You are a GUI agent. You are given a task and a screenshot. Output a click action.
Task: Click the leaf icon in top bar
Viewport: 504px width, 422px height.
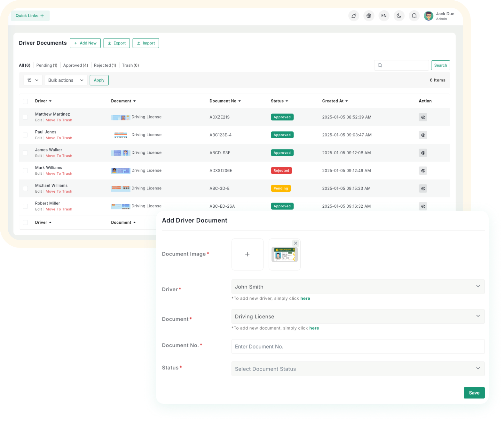354,16
